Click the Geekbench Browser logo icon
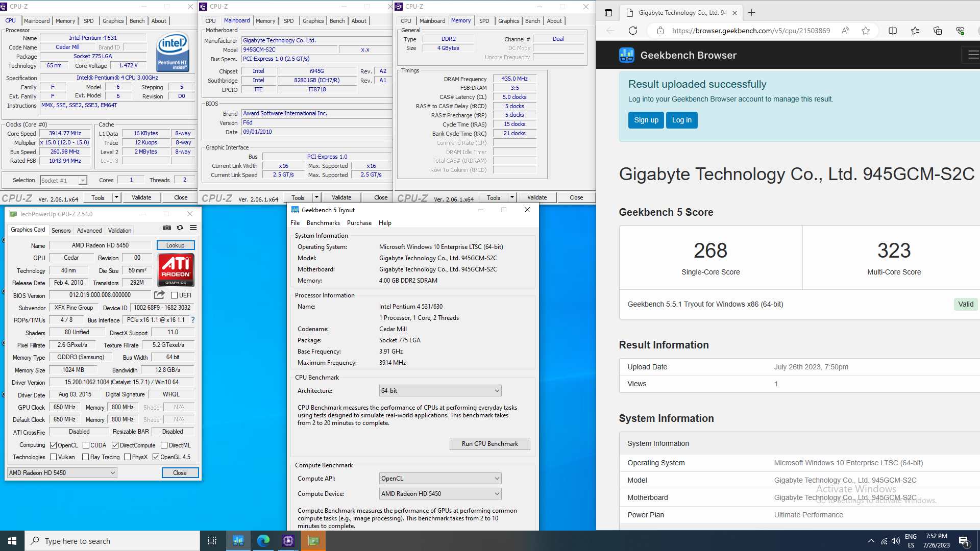 coord(627,55)
